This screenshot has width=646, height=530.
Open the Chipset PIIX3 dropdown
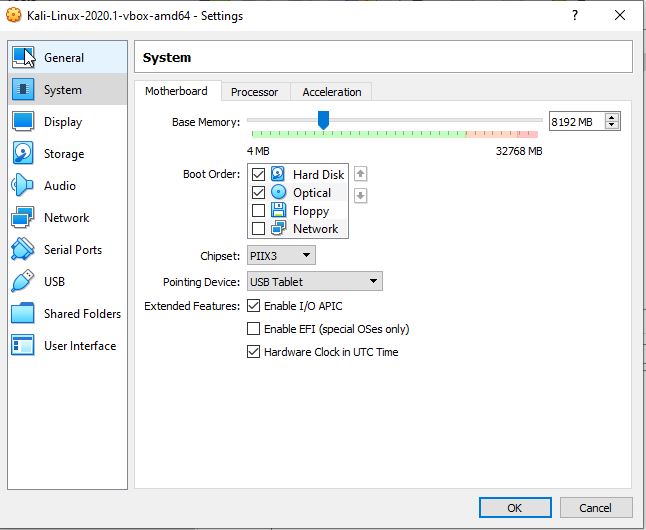pos(281,256)
